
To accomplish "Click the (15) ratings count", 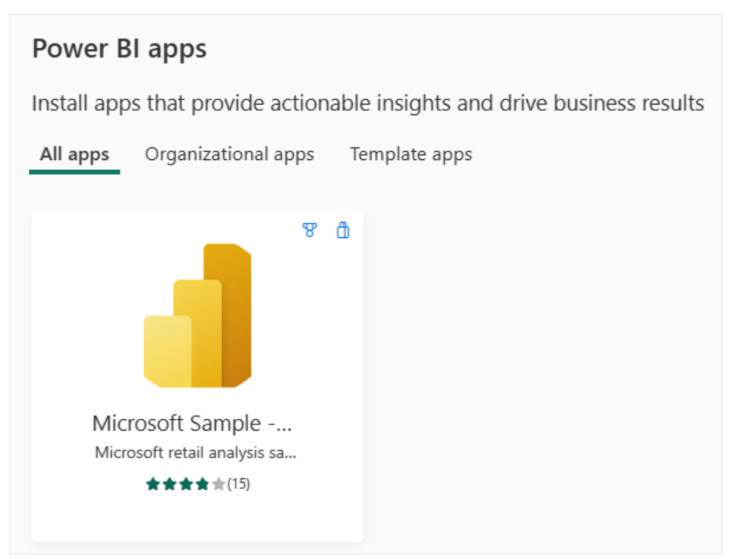I will [239, 484].
